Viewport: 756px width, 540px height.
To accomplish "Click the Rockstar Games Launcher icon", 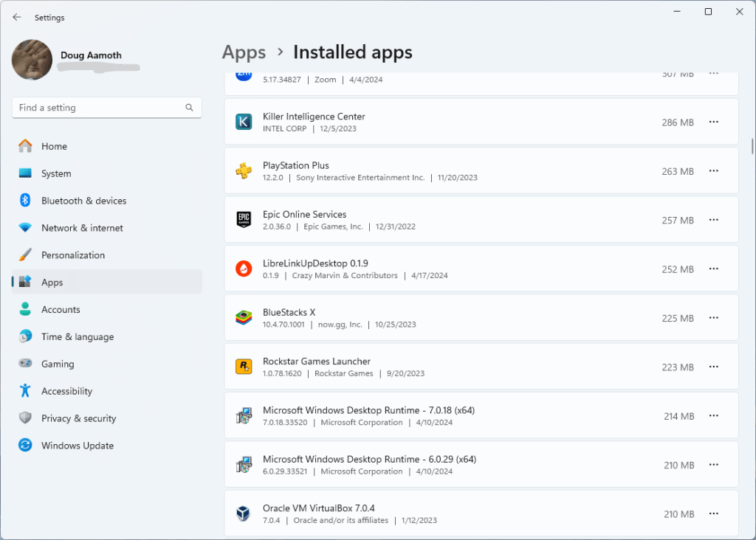I will pyautogui.click(x=244, y=367).
